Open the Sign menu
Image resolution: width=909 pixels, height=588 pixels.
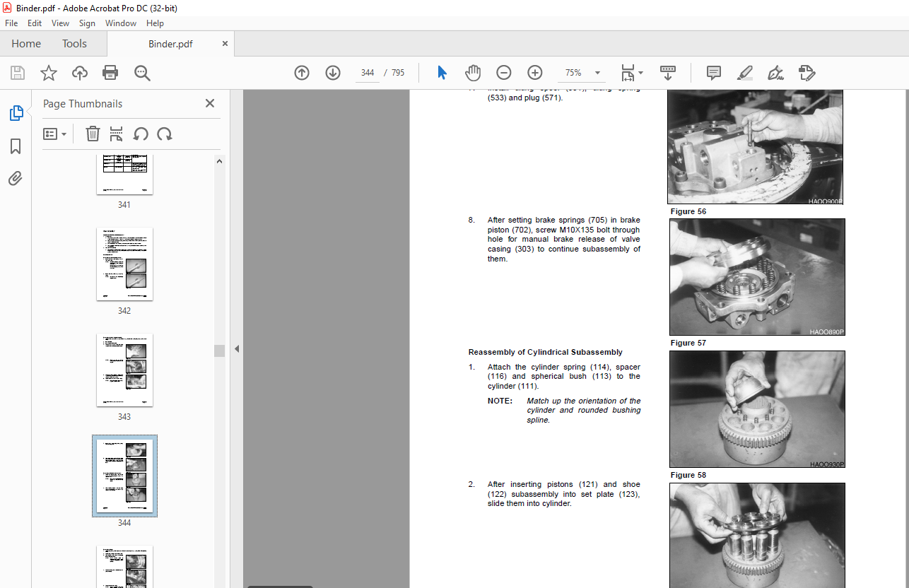point(87,23)
